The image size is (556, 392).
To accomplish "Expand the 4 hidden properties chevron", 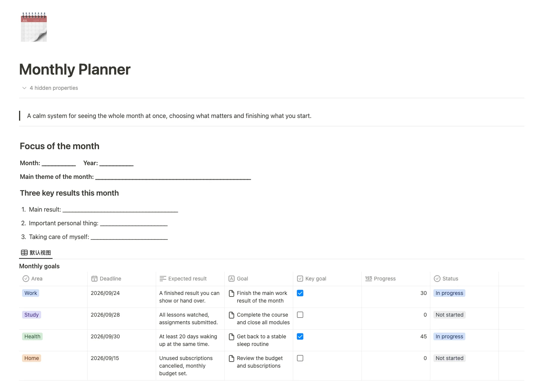I will [x=24, y=88].
